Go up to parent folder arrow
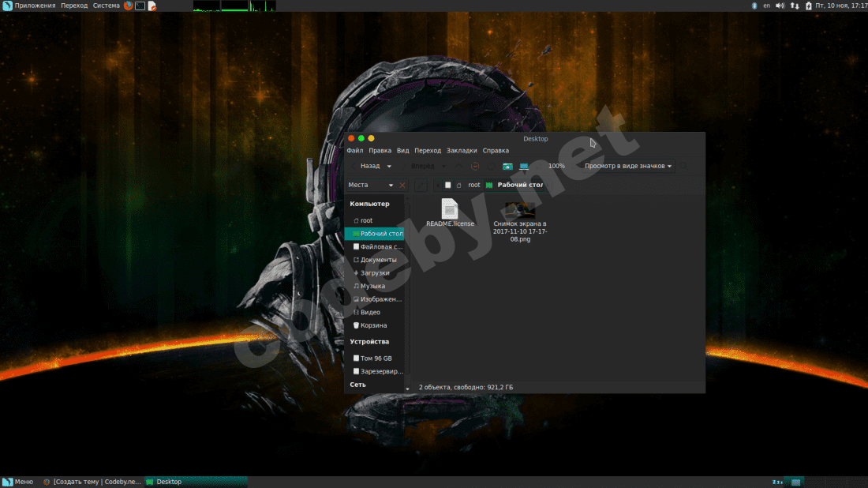Image resolution: width=868 pixels, height=488 pixels. [x=458, y=166]
